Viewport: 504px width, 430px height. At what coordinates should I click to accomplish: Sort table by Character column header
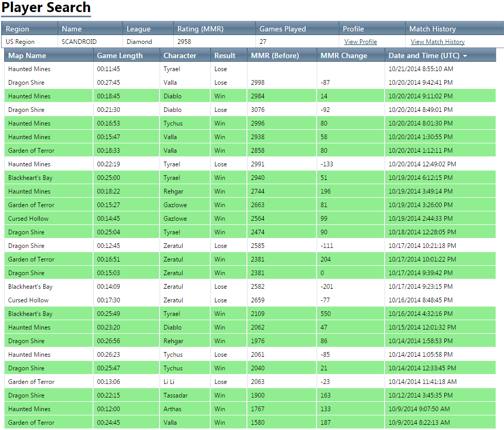180,55
